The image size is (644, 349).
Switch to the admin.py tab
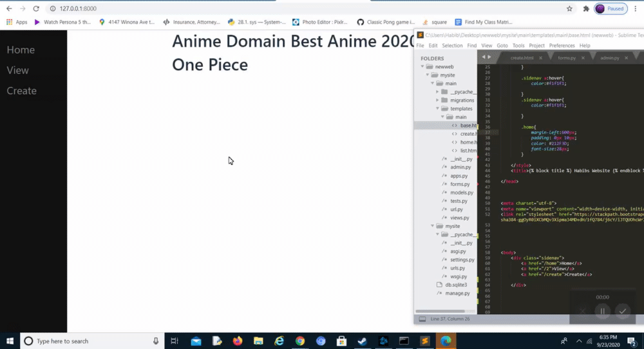[609, 58]
